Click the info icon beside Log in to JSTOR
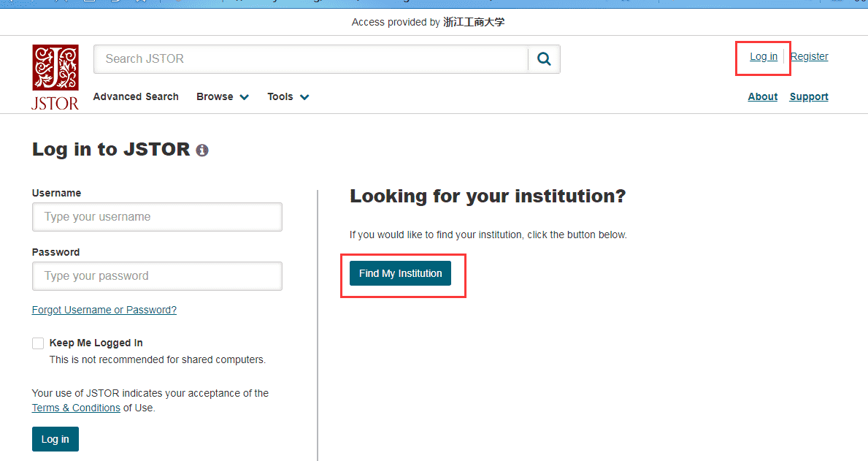The height and width of the screenshot is (461, 868). (202, 151)
